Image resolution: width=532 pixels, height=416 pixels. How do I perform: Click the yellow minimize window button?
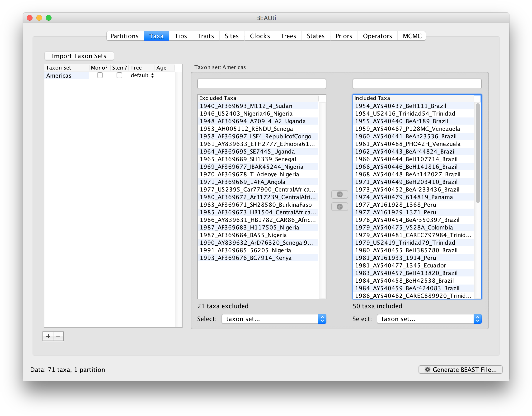click(39, 18)
